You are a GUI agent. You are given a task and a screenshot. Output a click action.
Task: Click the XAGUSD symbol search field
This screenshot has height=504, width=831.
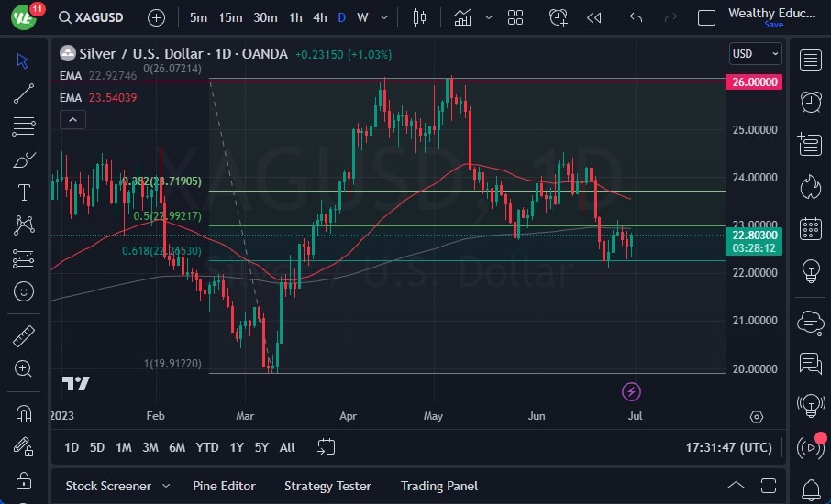pos(97,17)
